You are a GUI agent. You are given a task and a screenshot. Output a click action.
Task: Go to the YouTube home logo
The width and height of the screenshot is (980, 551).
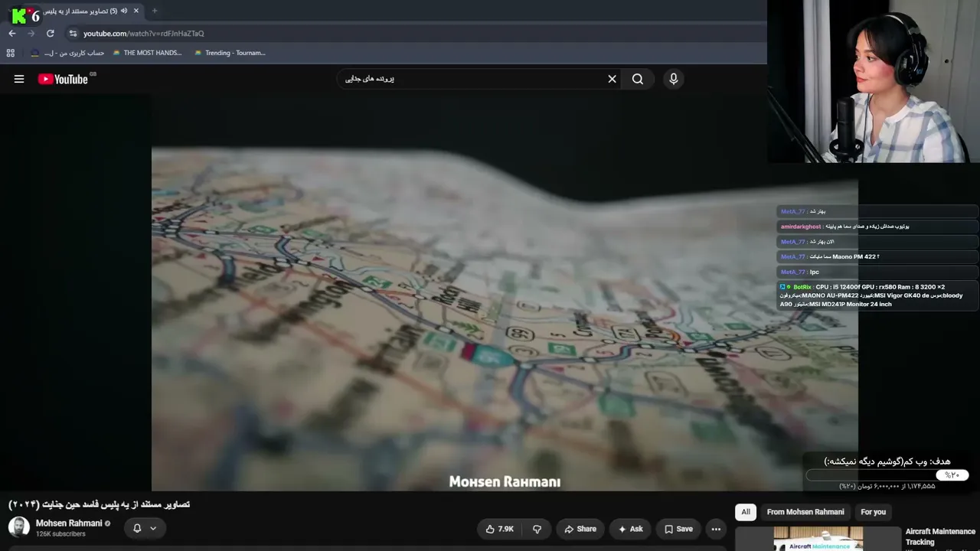click(x=63, y=79)
